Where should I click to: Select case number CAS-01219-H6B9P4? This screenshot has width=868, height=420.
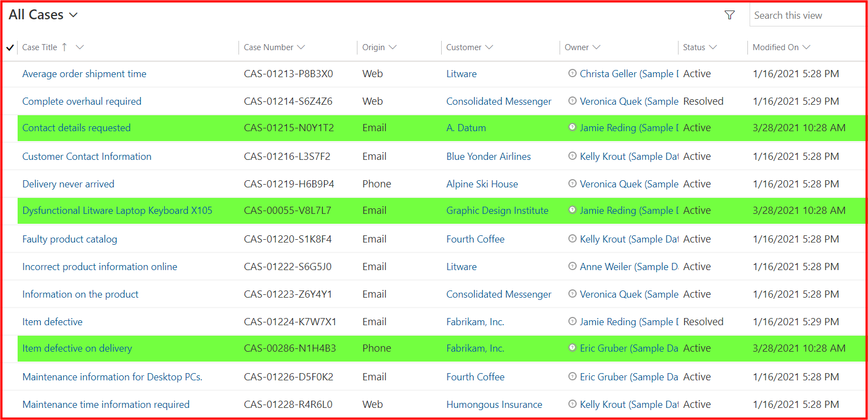[x=289, y=184]
